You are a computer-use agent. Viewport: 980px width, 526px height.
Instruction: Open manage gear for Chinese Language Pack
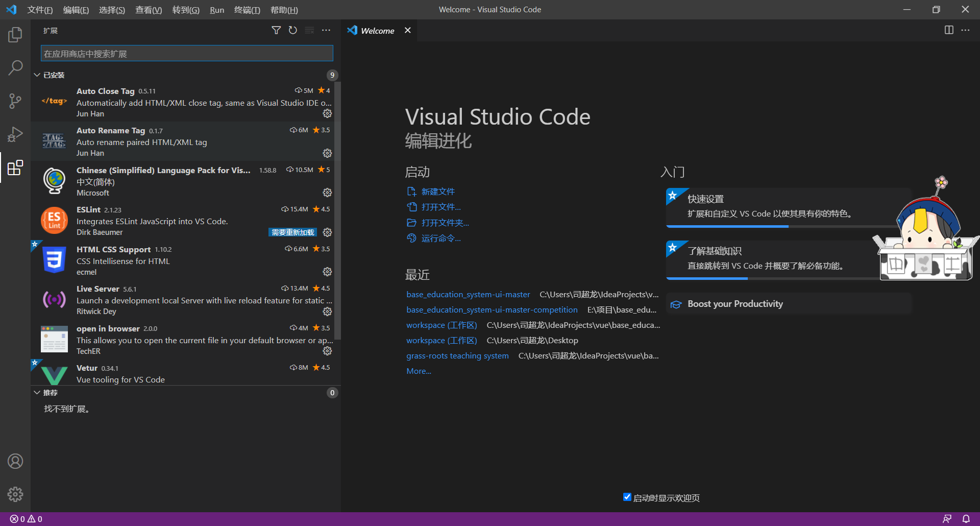[x=327, y=193]
